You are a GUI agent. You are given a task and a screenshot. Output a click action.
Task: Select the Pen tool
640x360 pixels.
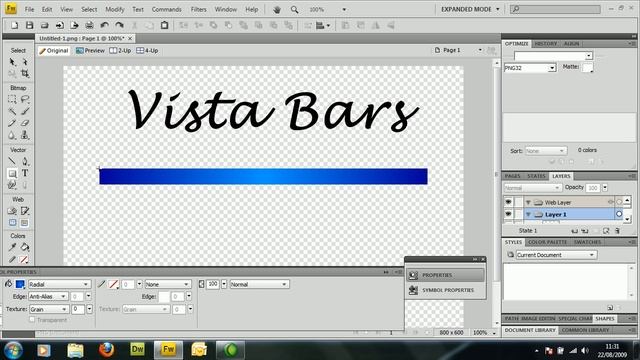tap(25, 161)
